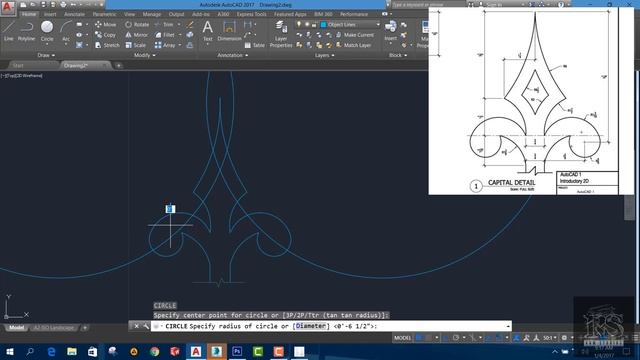Pick the Rotate command
Image resolution: width=640 pixels, height=360 pixels.
pyautogui.click(x=137, y=24)
